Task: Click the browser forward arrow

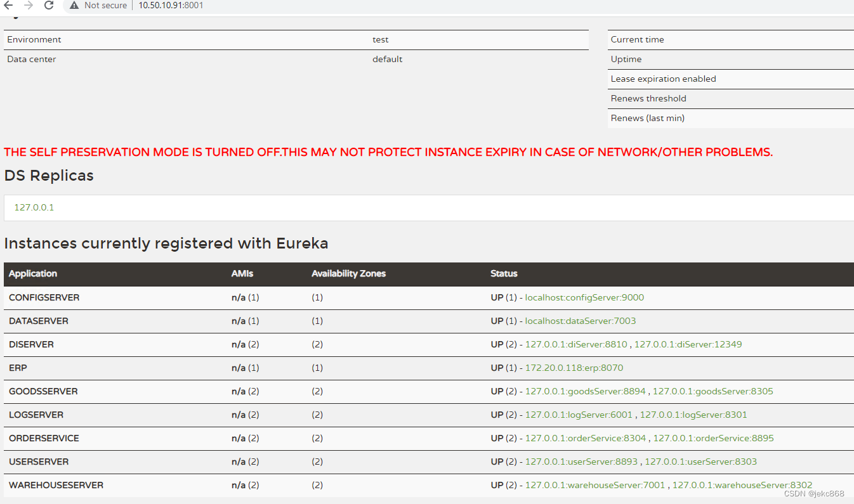Action: [28, 5]
